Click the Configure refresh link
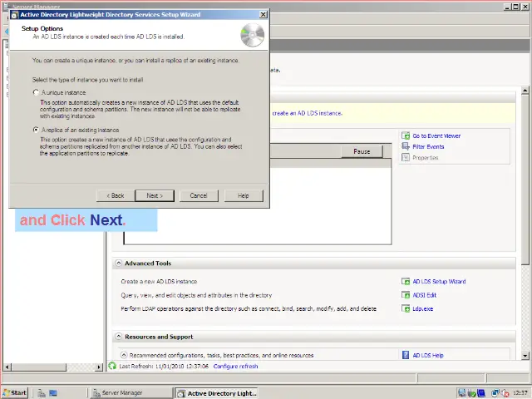The image size is (532, 399). click(x=235, y=366)
